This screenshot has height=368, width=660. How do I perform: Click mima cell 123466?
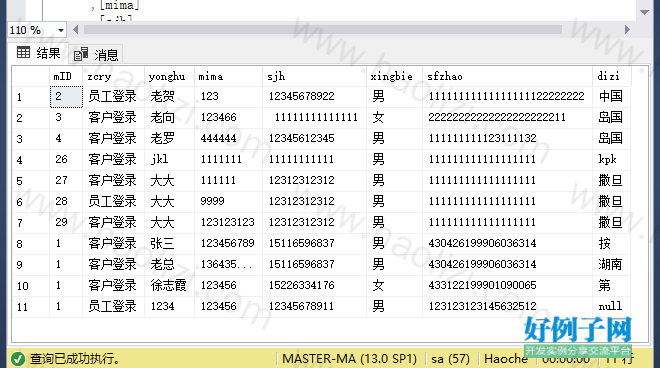[x=229, y=118]
